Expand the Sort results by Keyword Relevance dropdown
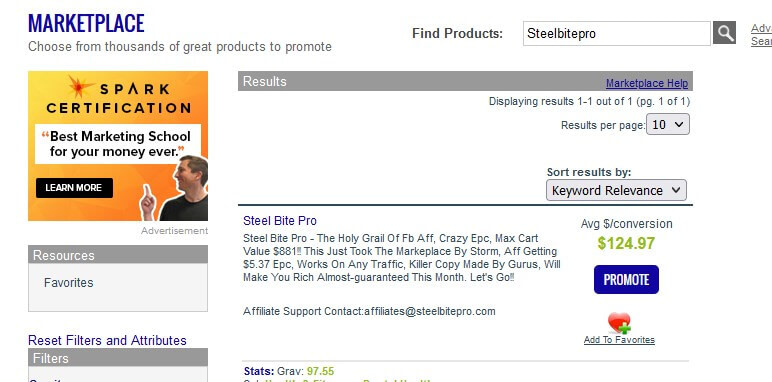The image size is (772, 382). [x=616, y=191]
